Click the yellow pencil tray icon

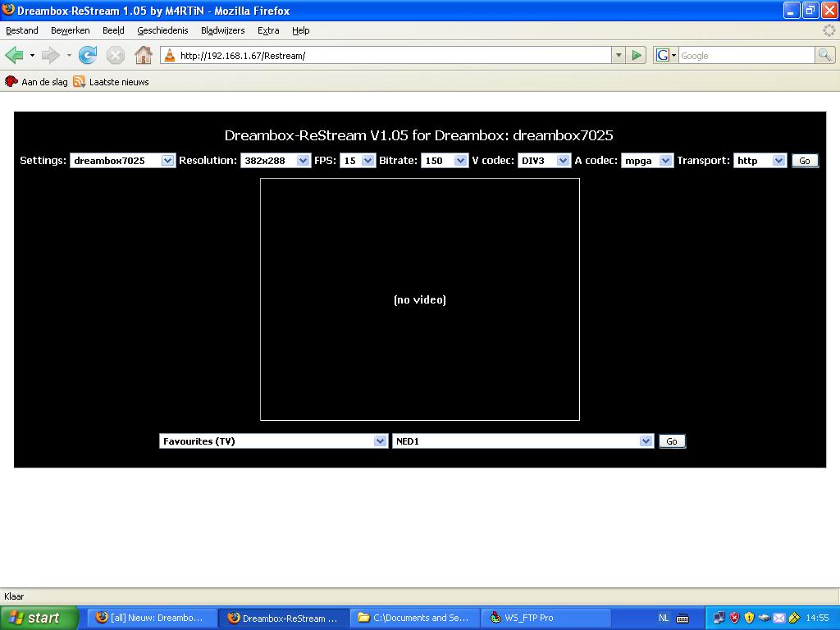point(794,619)
